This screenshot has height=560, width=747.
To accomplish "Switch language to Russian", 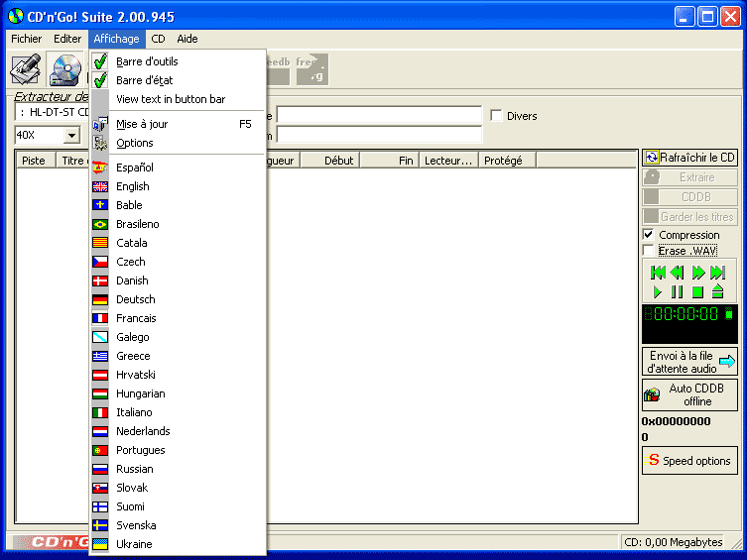I will coord(178,469).
